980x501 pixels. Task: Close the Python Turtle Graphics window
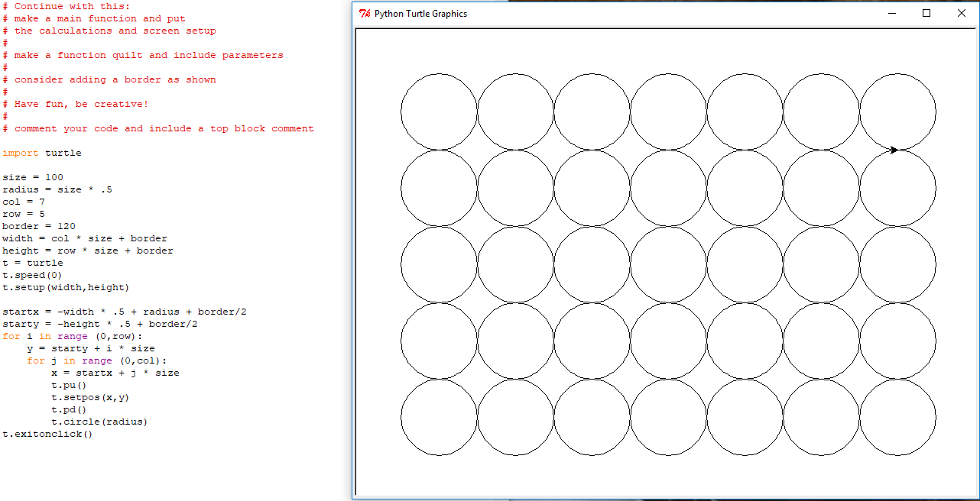point(962,13)
